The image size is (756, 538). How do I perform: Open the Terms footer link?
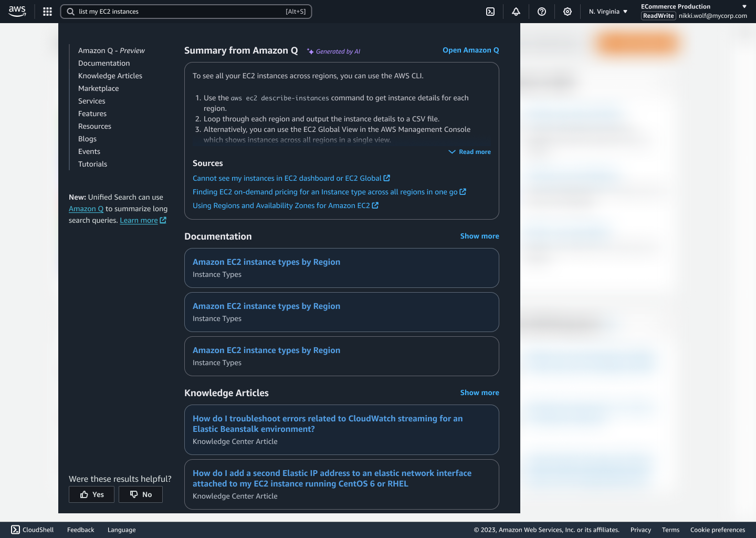coord(670,530)
